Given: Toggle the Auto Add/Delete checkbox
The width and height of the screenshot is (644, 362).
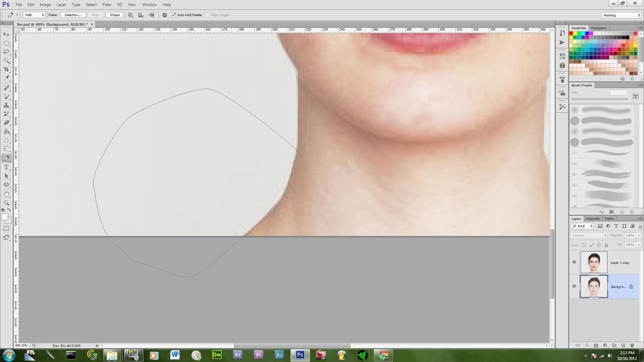Looking at the screenshot, I should (x=174, y=15).
